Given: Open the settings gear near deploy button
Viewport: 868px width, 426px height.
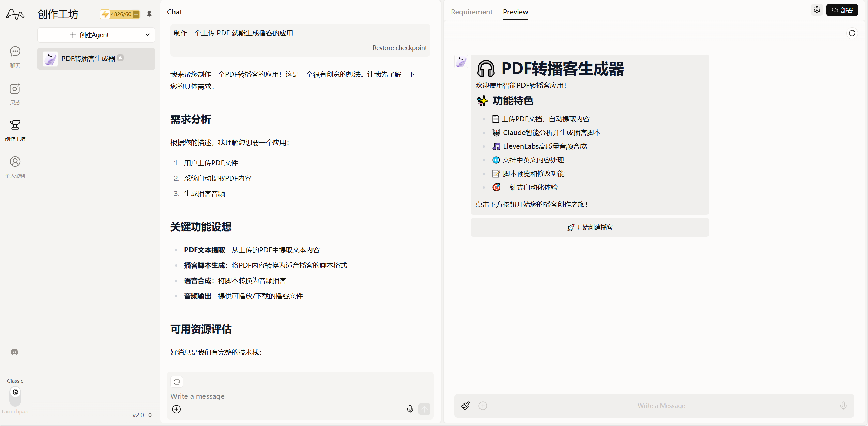Looking at the screenshot, I should [817, 10].
